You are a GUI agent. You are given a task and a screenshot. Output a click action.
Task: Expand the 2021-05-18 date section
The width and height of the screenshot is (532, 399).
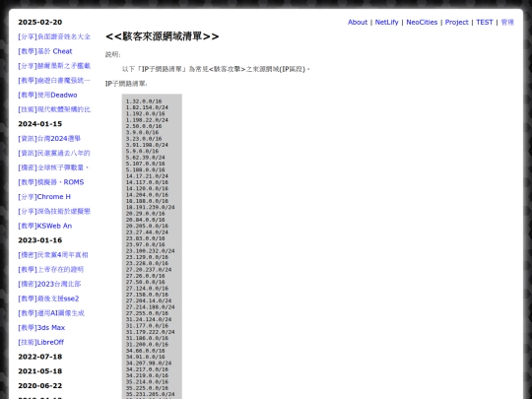tap(40, 371)
